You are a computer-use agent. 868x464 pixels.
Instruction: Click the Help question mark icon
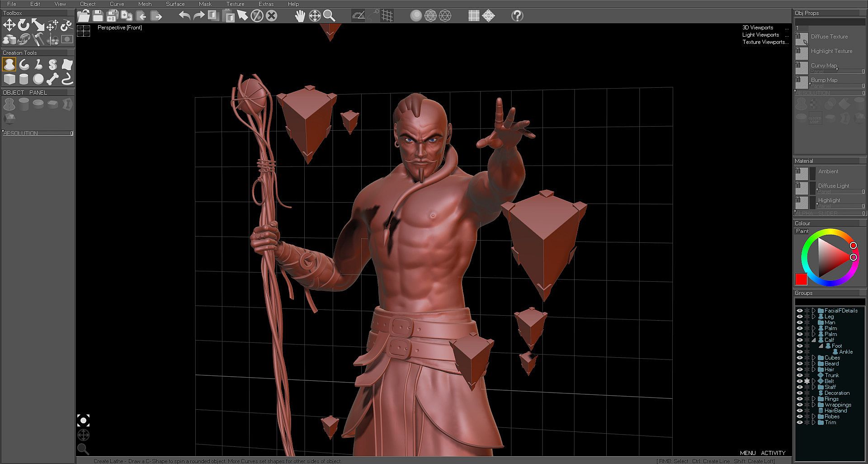point(517,16)
